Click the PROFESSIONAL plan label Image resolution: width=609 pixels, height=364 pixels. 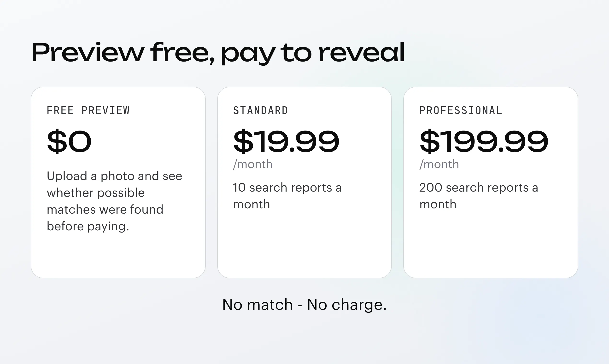(461, 110)
